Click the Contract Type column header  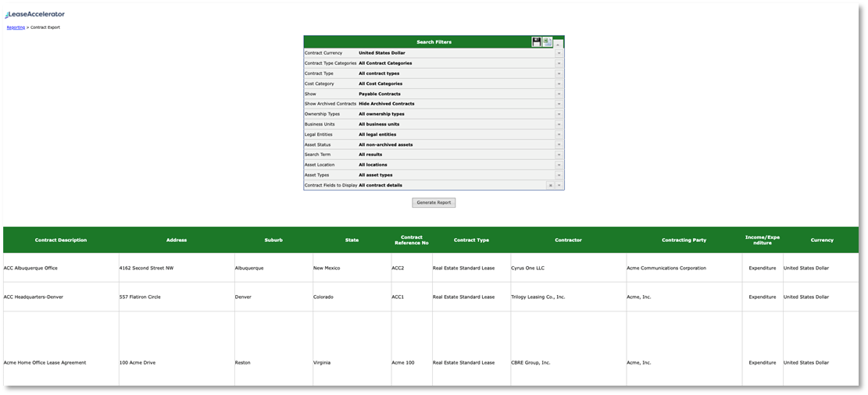(x=471, y=240)
